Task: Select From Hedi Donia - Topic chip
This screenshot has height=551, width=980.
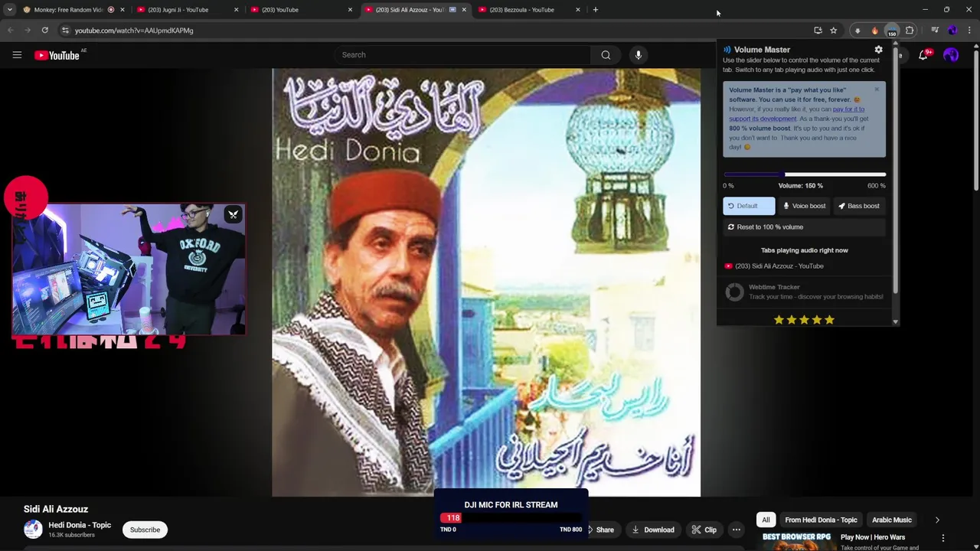Action: tap(821, 520)
